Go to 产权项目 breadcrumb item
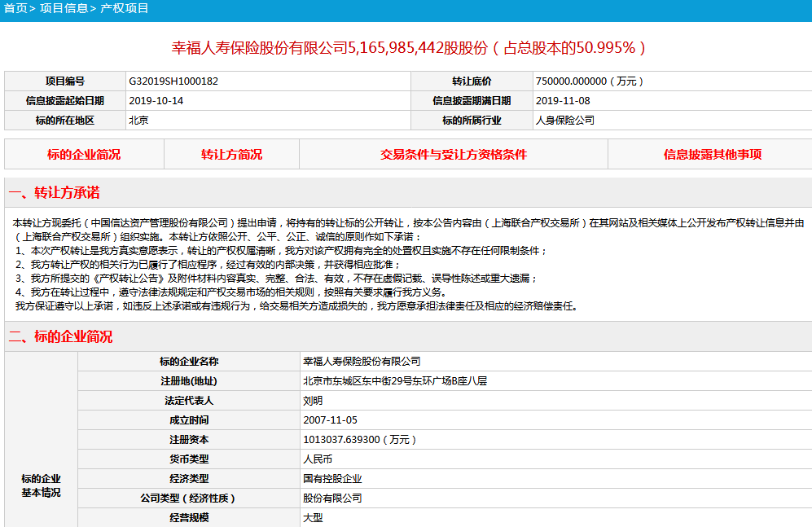 pos(125,8)
